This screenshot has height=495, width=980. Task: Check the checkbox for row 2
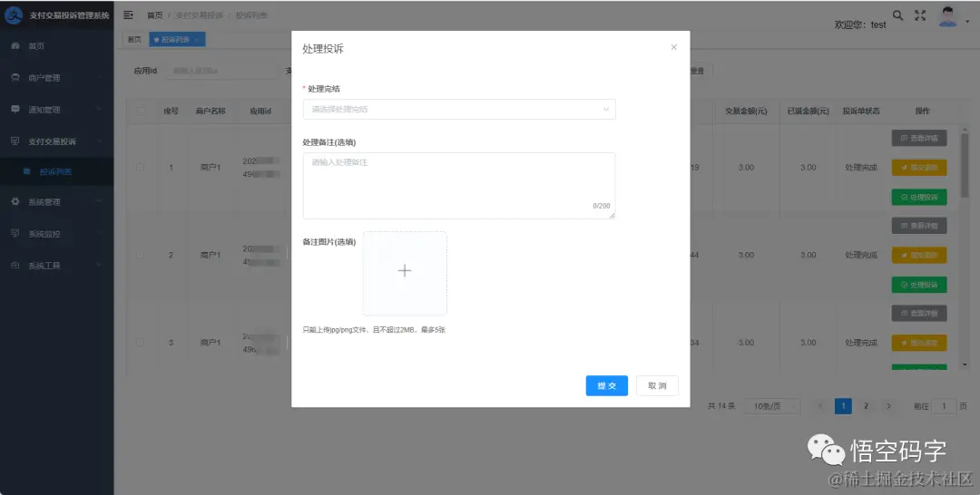point(140,255)
